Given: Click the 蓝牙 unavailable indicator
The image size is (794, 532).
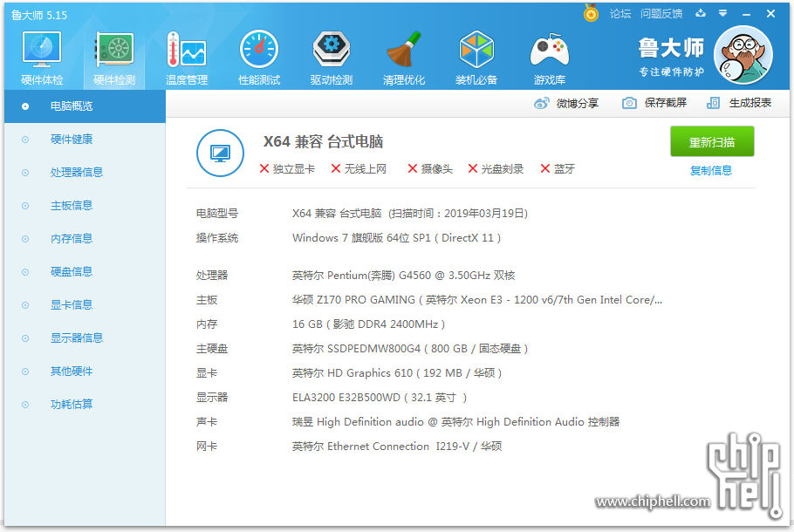Looking at the screenshot, I should click(x=558, y=168).
